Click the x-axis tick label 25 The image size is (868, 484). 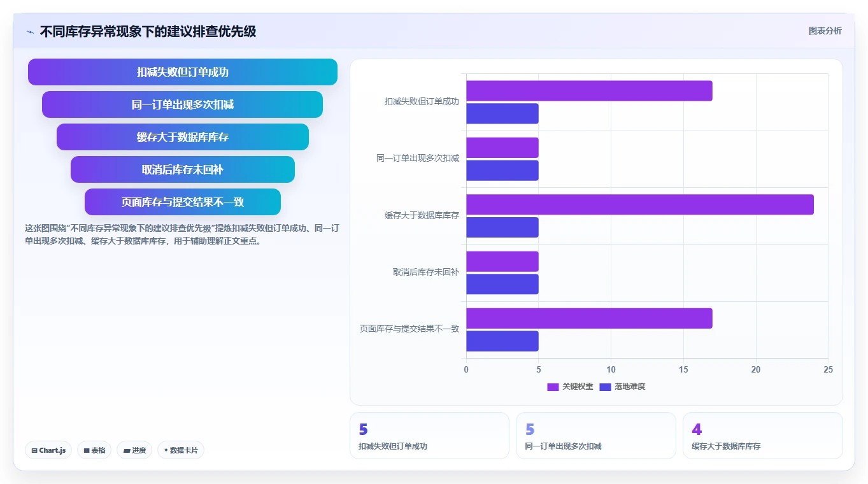828,369
